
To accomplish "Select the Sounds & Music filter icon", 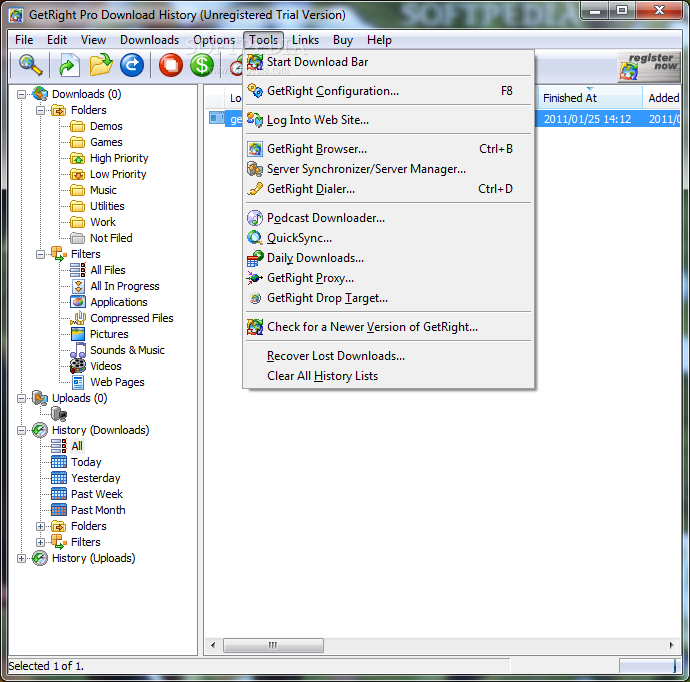I will tap(78, 350).
